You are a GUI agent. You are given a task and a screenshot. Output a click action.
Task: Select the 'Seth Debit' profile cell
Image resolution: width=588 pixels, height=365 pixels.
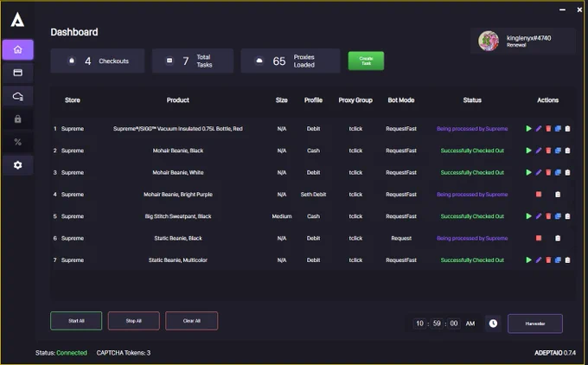pyautogui.click(x=314, y=195)
